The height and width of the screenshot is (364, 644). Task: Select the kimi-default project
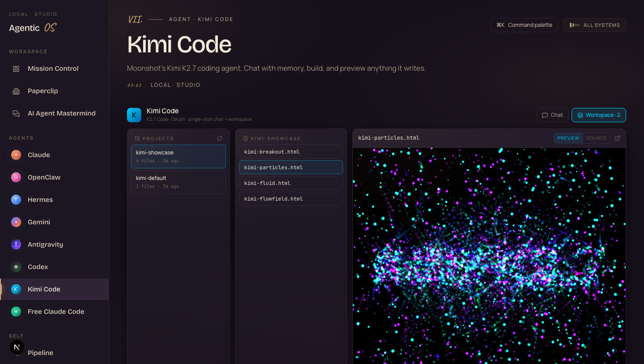click(178, 182)
